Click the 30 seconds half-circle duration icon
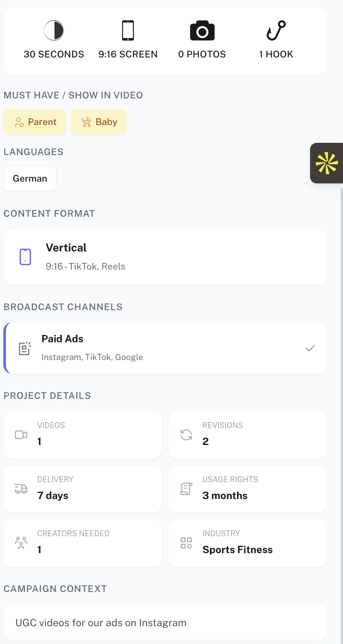Image resolution: width=343 pixels, height=644 pixels. coord(54,31)
